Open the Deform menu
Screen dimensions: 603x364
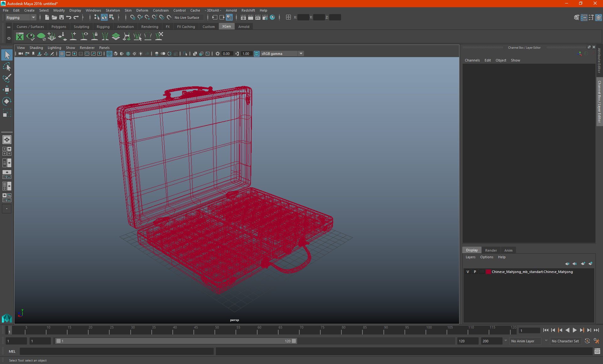point(142,10)
